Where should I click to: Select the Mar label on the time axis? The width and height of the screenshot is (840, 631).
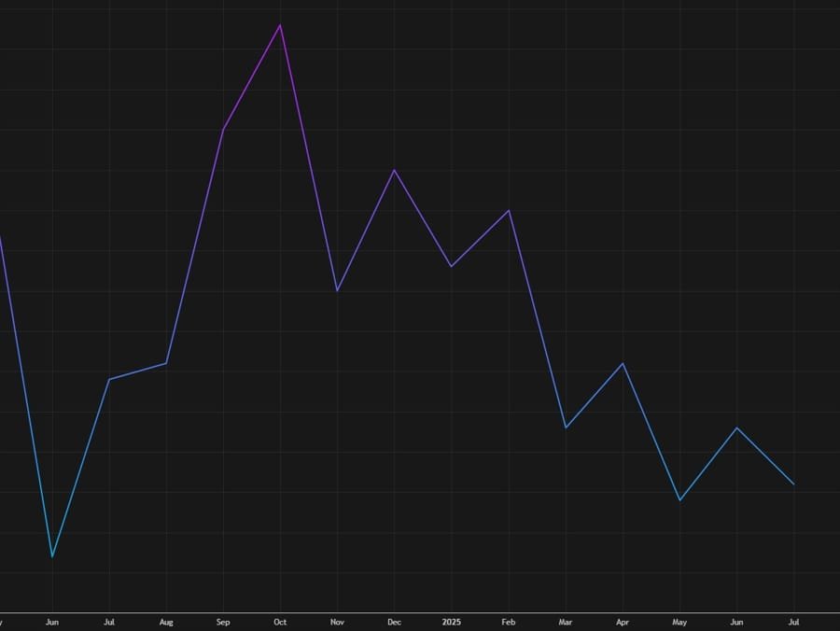click(x=566, y=622)
